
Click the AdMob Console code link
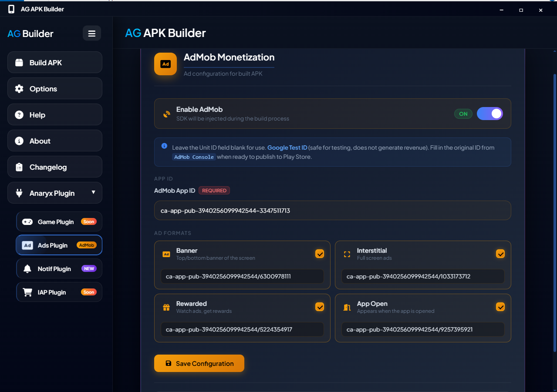194,157
